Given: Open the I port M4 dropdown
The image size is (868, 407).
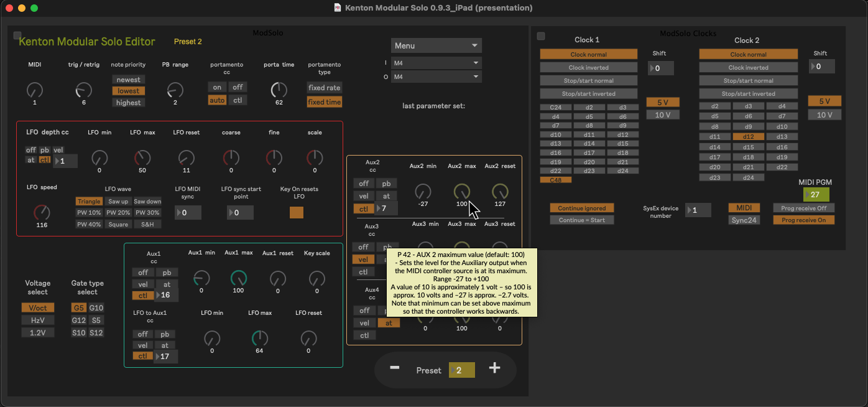Looking at the screenshot, I should coord(436,63).
